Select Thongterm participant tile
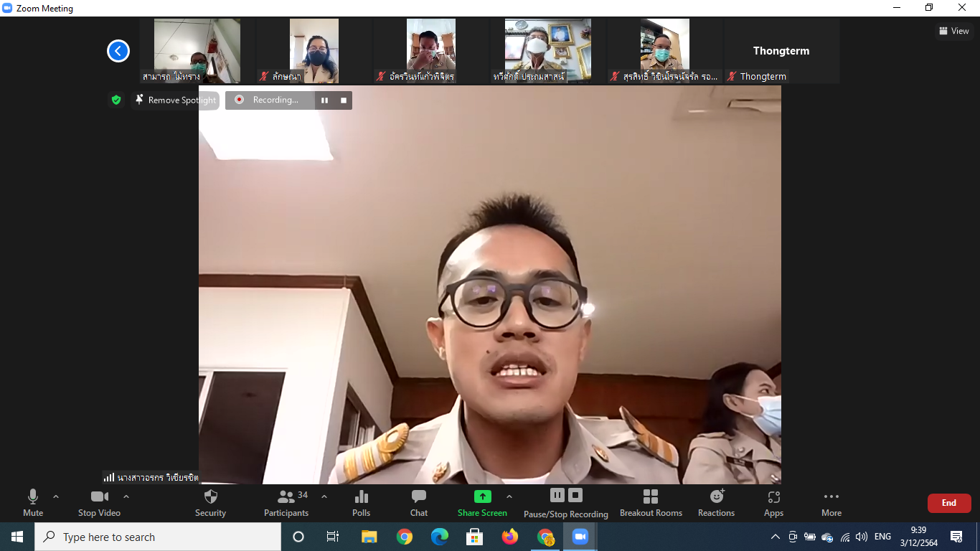This screenshot has width=980, height=551. [781, 51]
